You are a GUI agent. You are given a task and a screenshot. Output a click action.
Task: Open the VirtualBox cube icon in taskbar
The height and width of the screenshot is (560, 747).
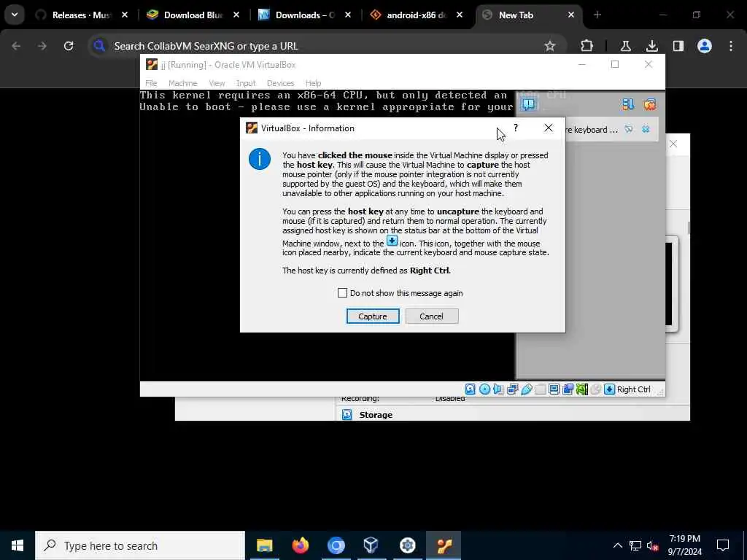pos(371,545)
